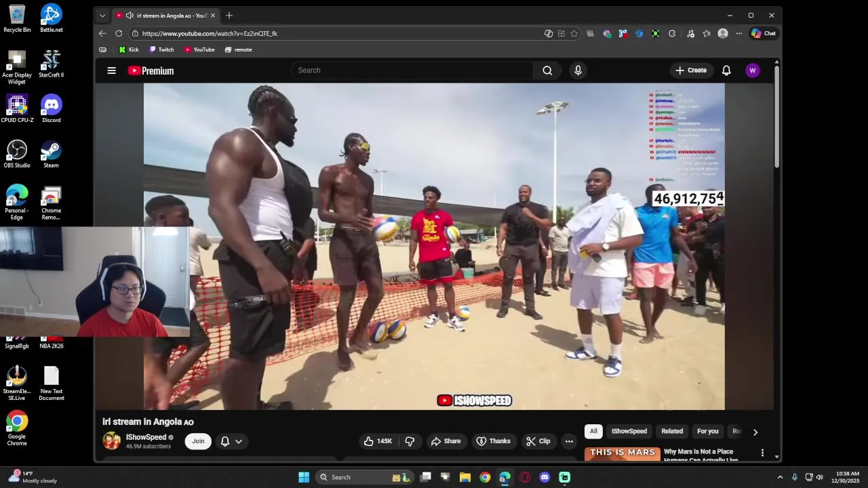Open a new browser tab
Image resolution: width=868 pixels, height=488 pixels.
(x=229, y=16)
